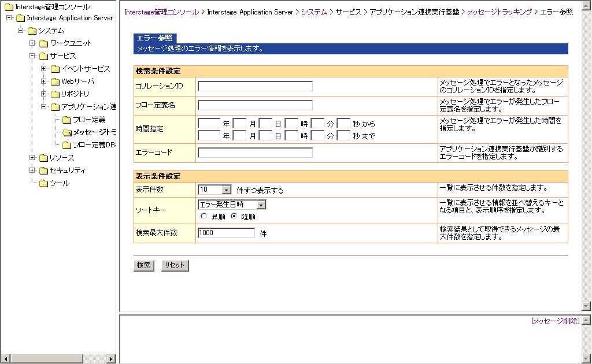Screen dimensions: 592x364
Task: Click the リポジトリ folder icon
Action: (x=55, y=94)
